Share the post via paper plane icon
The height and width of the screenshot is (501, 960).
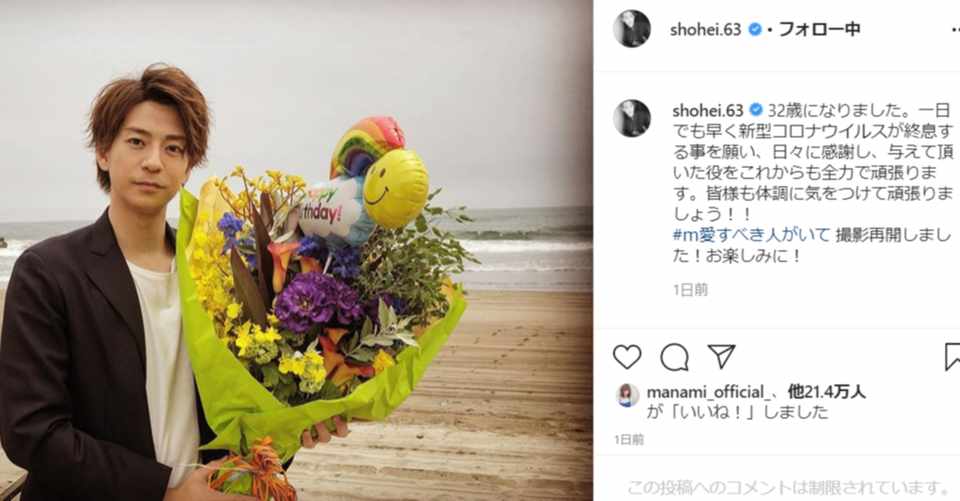[x=721, y=356]
